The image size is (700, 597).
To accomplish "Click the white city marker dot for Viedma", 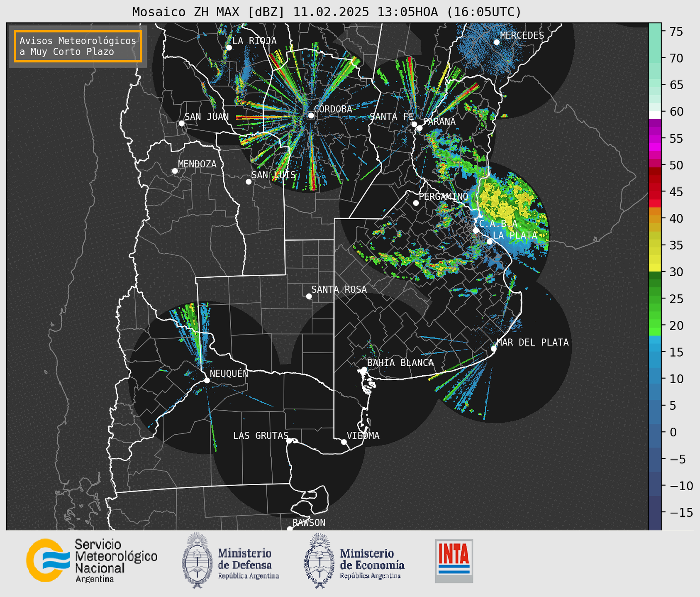I will 344,442.
